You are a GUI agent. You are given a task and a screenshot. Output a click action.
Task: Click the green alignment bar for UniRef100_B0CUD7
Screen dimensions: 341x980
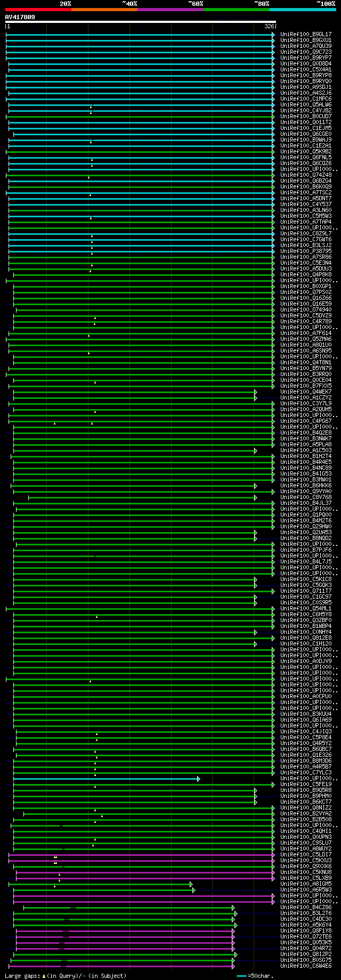[x=140, y=117]
